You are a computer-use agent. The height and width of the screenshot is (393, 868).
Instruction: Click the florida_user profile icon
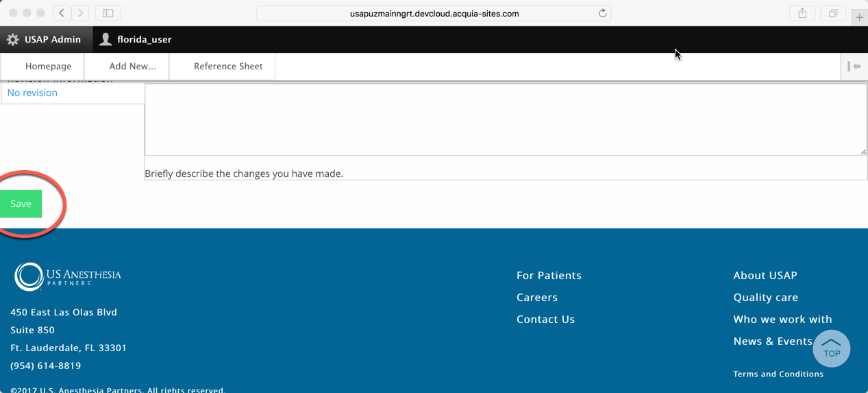pyautogui.click(x=106, y=40)
